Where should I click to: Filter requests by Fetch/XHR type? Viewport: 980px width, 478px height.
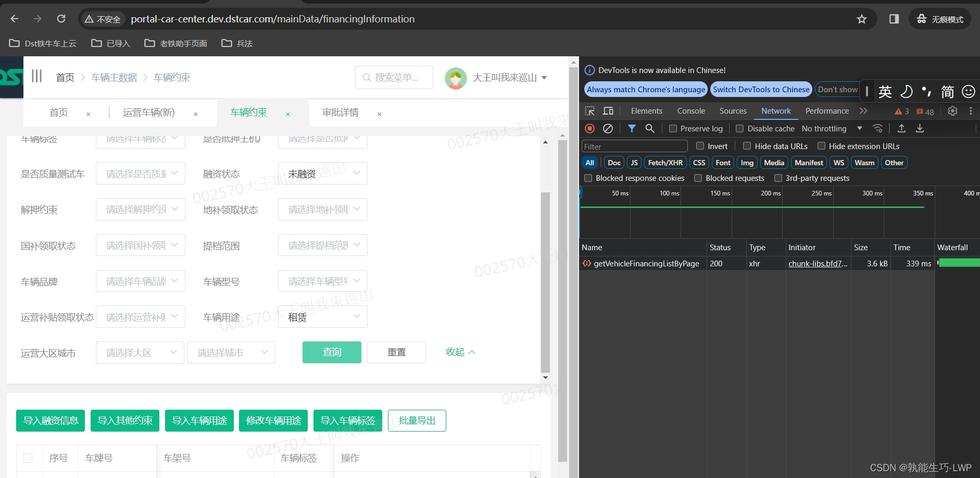point(665,163)
